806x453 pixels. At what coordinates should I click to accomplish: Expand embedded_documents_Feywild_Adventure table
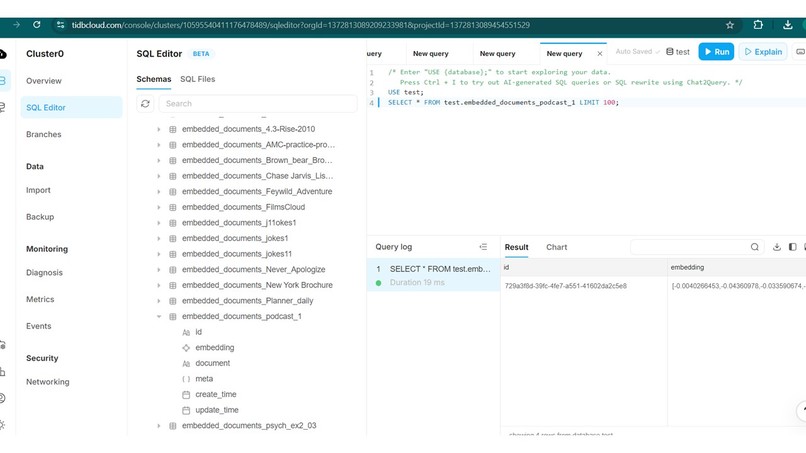tap(159, 192)
